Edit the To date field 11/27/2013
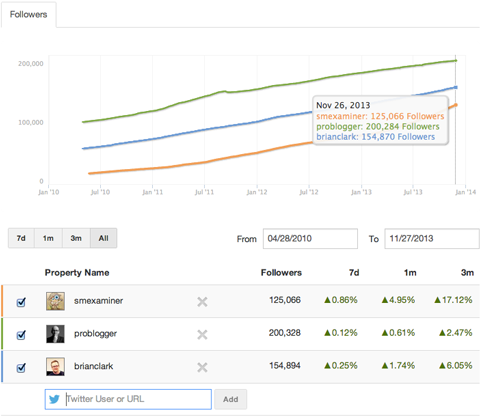480x416 pixels. click(x=432, y=239)
